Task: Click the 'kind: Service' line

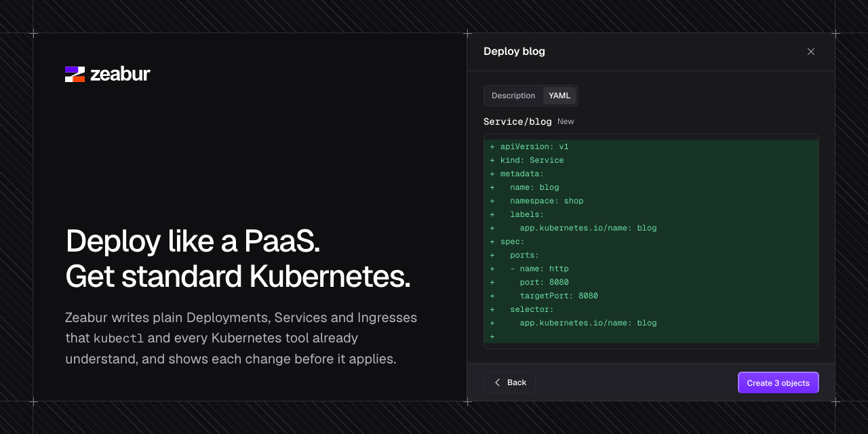Action: click(x=651, y=160)
